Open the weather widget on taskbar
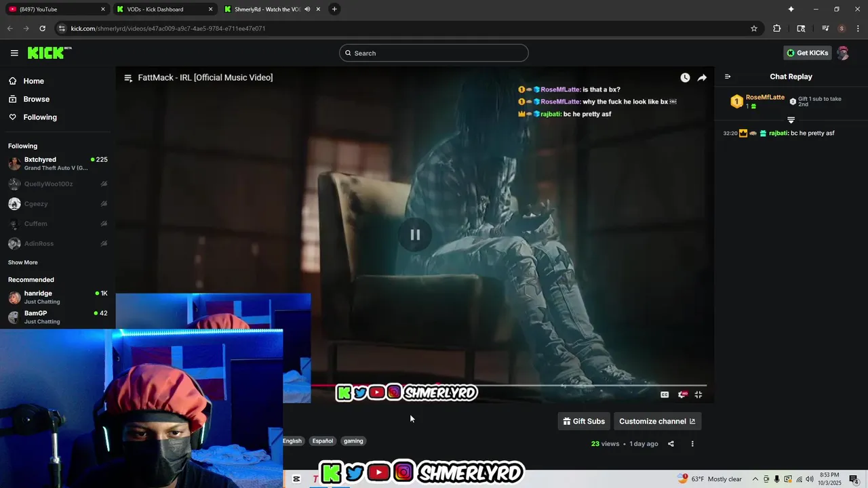The width and height of the screenshot is (868, 488). tap(709, 479)
